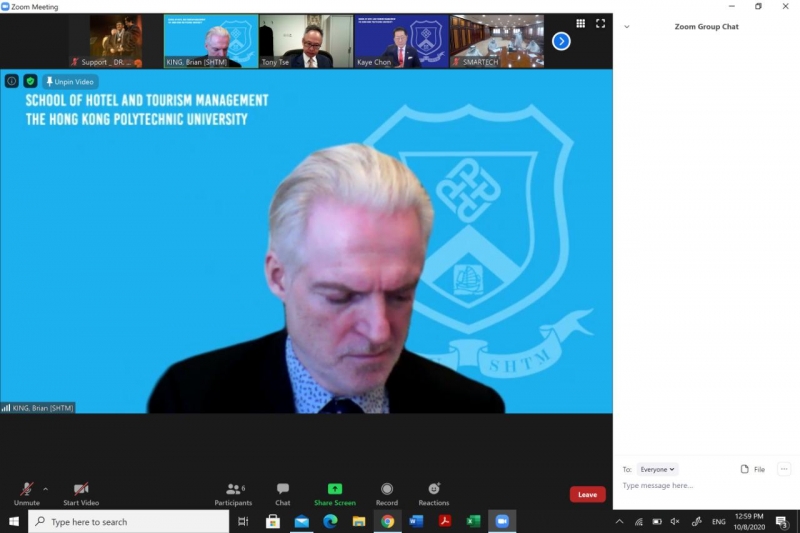Toggle the Chat panel
Screen dimensions: 800x533
pyautogui.click(x=283, y=494)
